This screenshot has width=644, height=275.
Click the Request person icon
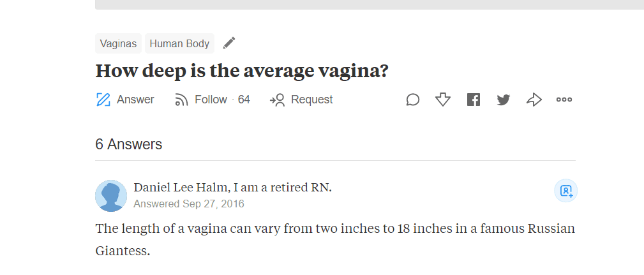point(277,100)
